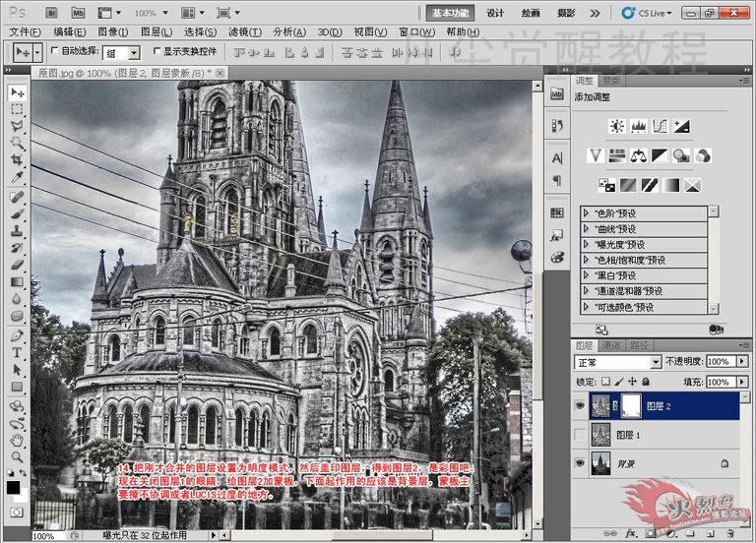Screen dimensions: 756x543
Task: Select the Gradient tool
Action: (17, 282)
